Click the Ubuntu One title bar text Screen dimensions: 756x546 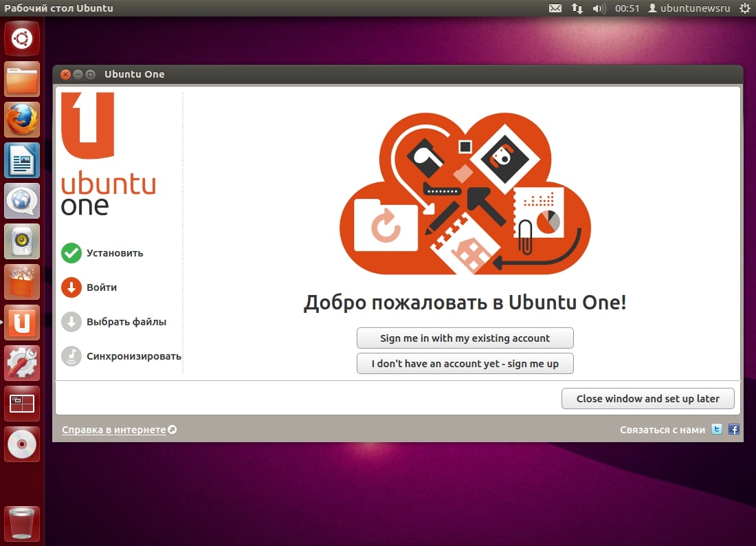(x=135, y=74)
